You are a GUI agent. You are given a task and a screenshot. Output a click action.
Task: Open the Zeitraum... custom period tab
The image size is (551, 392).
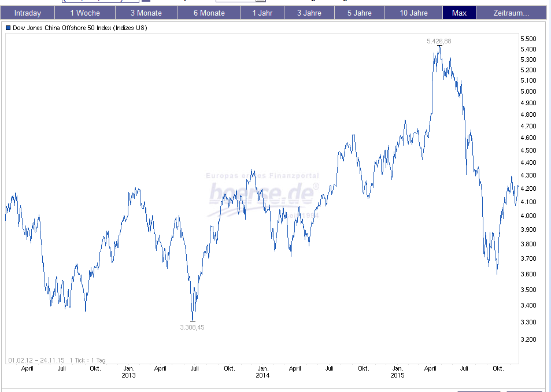click(x=511, y=13)
